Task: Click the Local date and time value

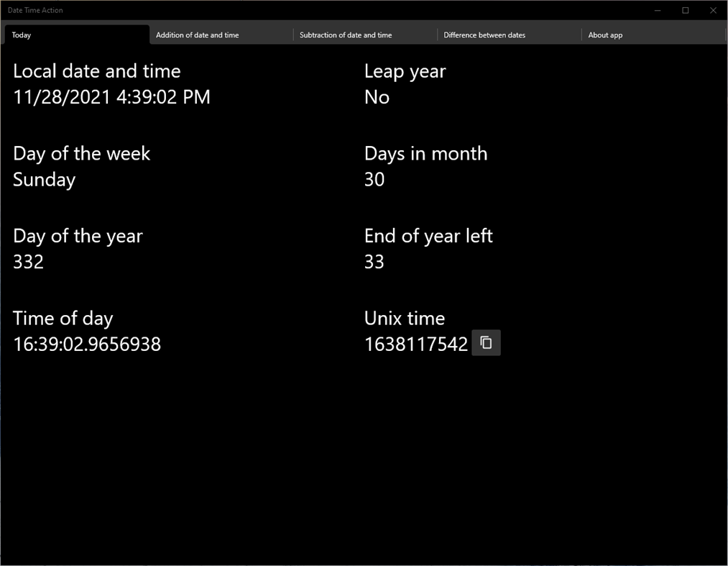Action: pos(111,96)
